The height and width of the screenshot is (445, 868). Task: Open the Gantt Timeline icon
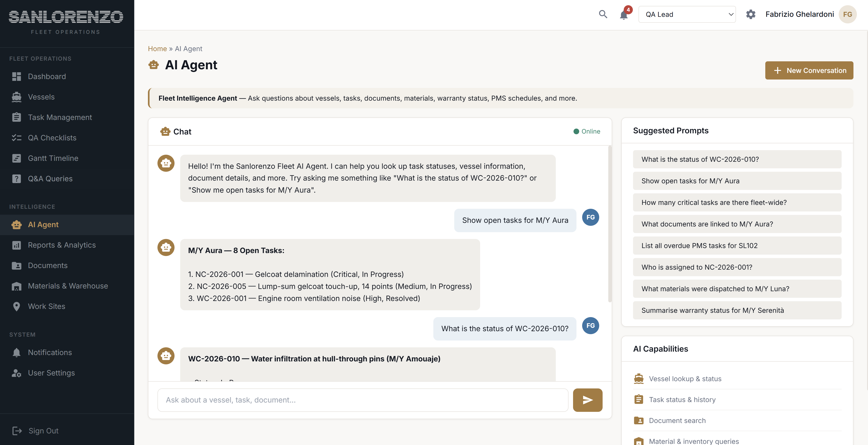tap(17, 158)
